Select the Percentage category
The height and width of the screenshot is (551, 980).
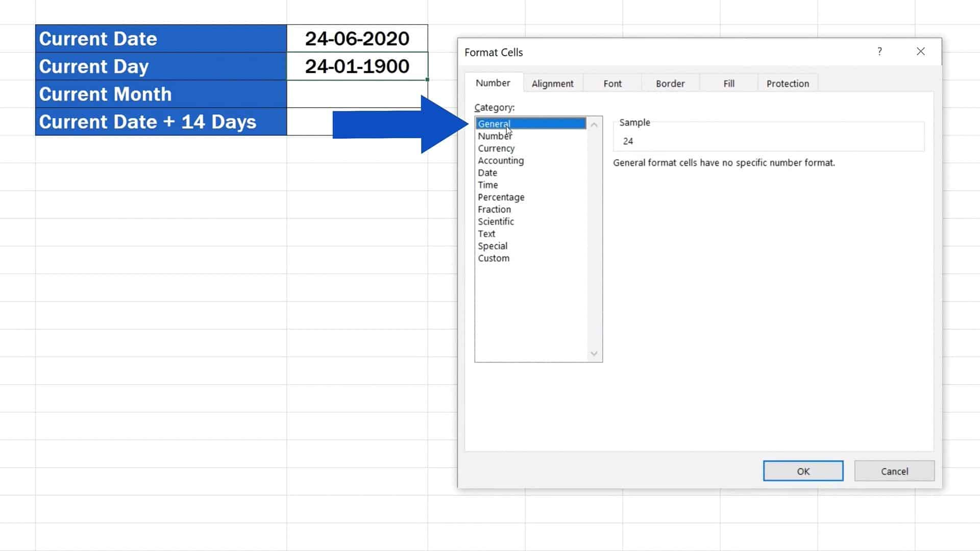click(x=501, y=197)
